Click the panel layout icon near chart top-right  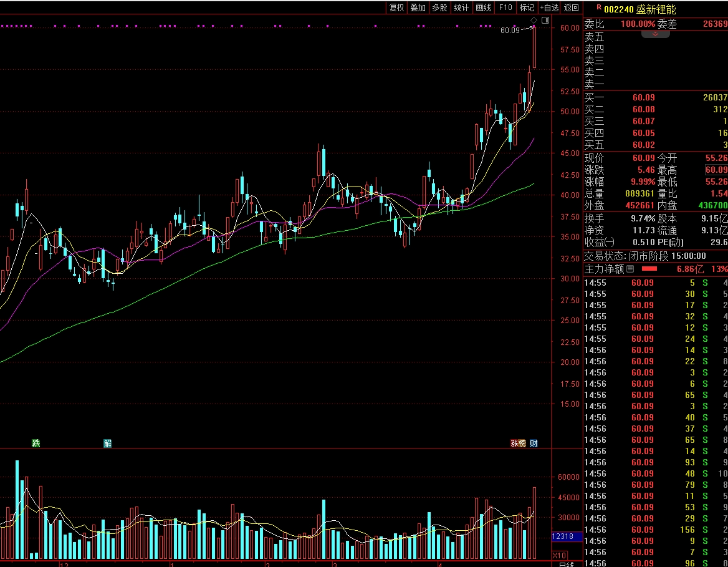pos(546,21)
